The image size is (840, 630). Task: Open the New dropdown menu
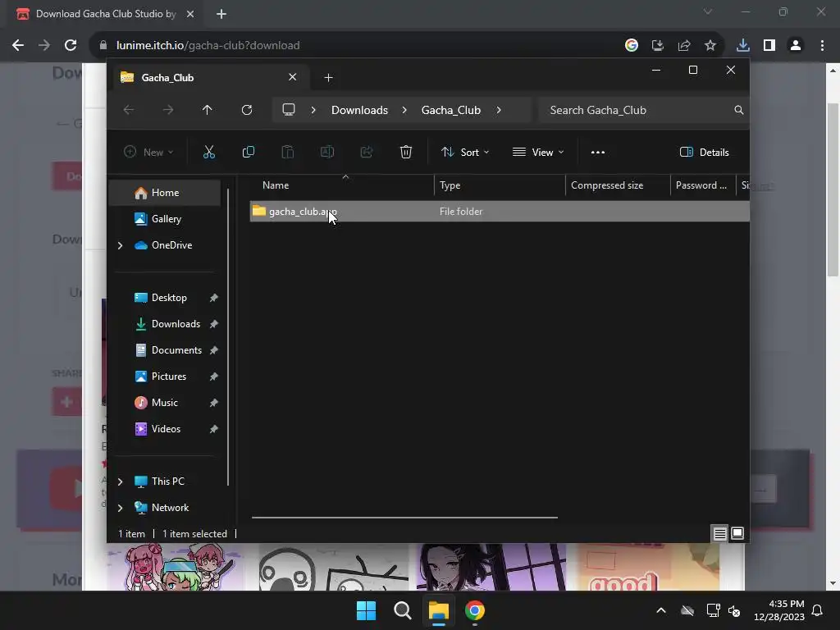pos(149,152)
